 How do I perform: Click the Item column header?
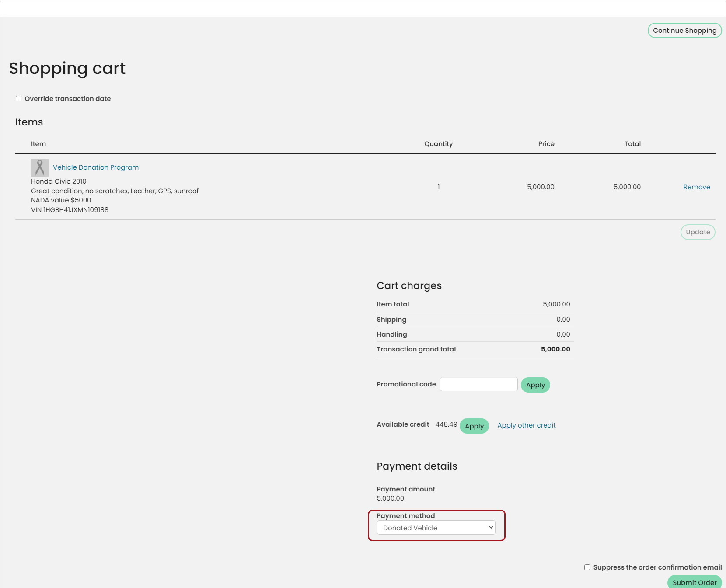pos(38,144)
